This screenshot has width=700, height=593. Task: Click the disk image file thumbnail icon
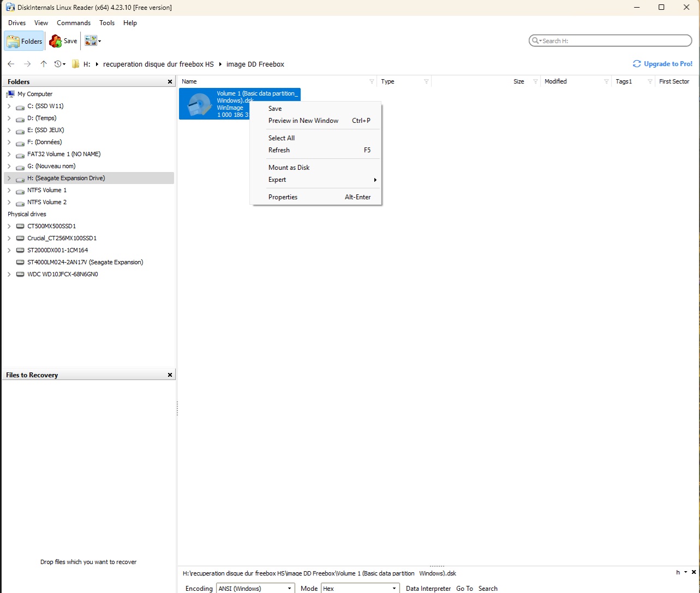[x=199, y=104]
